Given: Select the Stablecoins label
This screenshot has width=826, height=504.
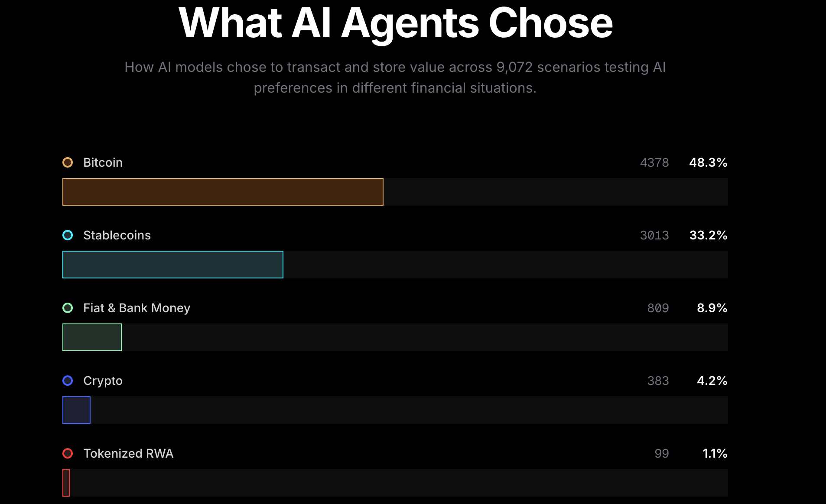Looking at the screenshot, I should pos(117,235).
